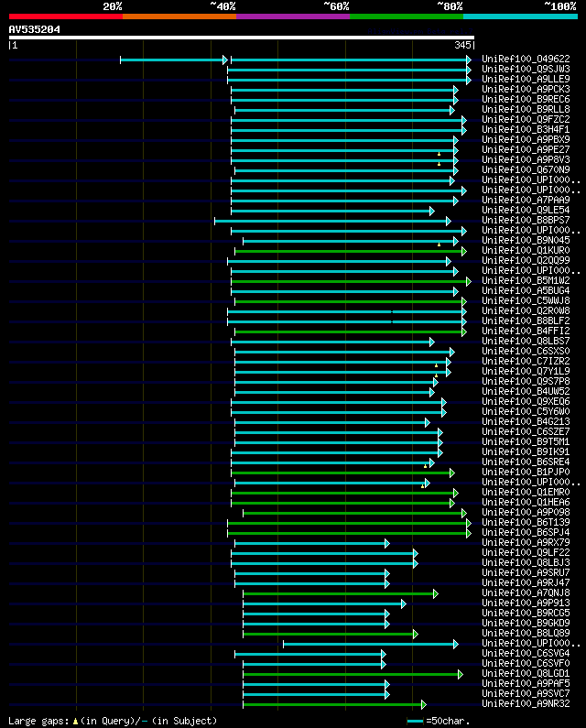Image resolution: width=586 pixels, height=728 pixels.
Task: Click label UniRef100_Q1EMR0
Action: (x=526, y=492)
